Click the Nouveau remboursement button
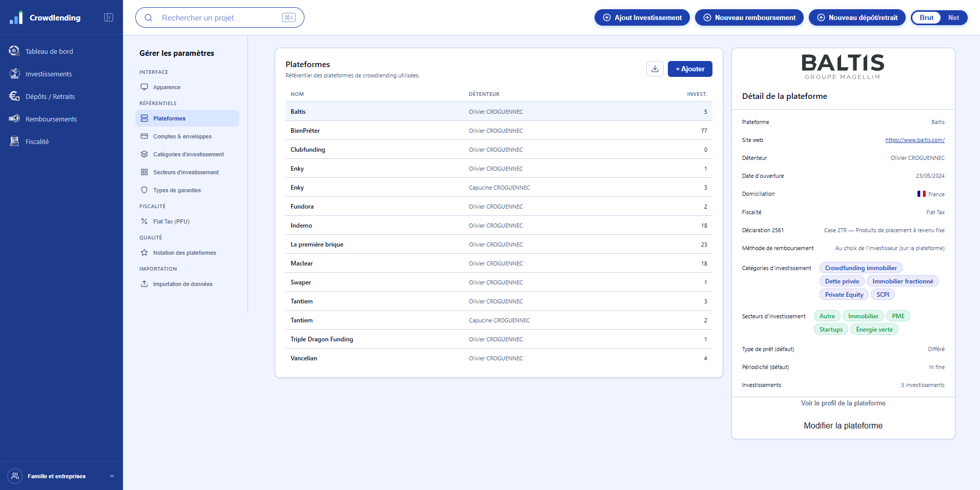This screenshot has height=490, width=980. click(x=749, y=17)
